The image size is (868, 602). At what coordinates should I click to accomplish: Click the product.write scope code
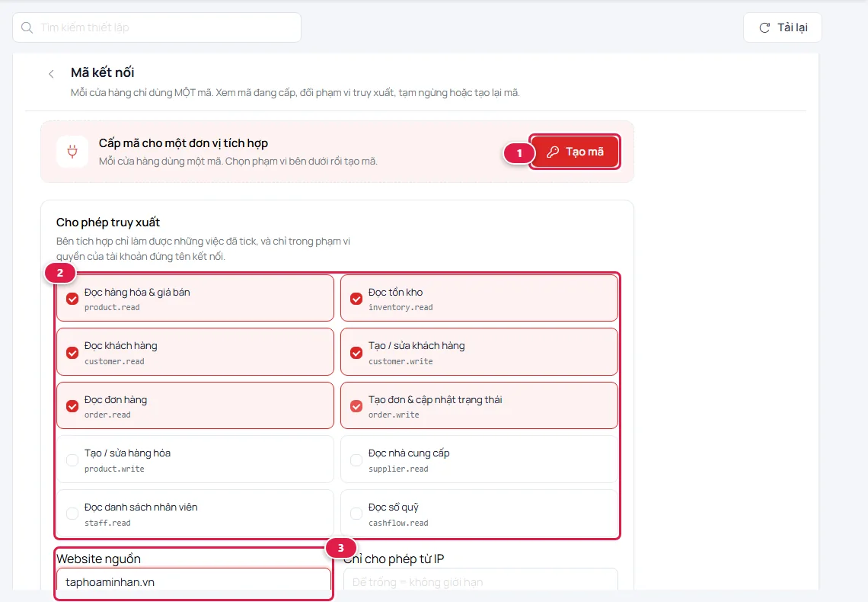click(114, 469)
